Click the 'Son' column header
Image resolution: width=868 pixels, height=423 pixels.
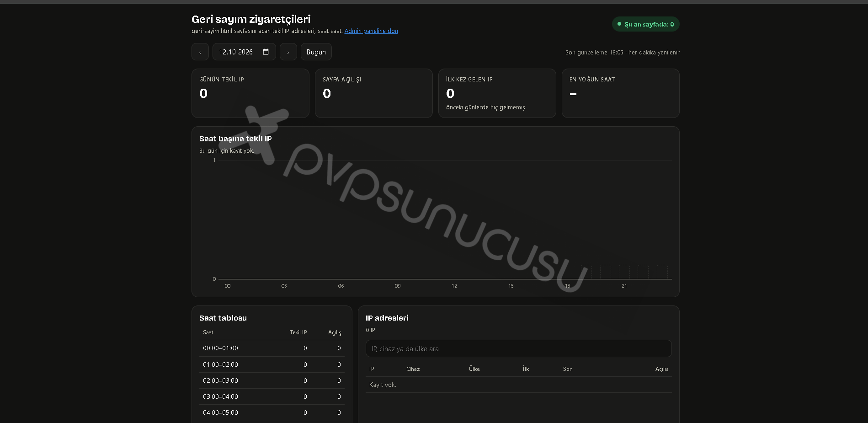pyautogui.click(x=568, y=369)
